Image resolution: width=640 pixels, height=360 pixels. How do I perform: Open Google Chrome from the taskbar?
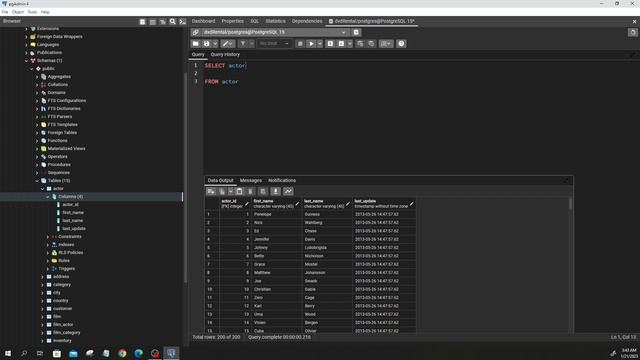click(122, 353)
